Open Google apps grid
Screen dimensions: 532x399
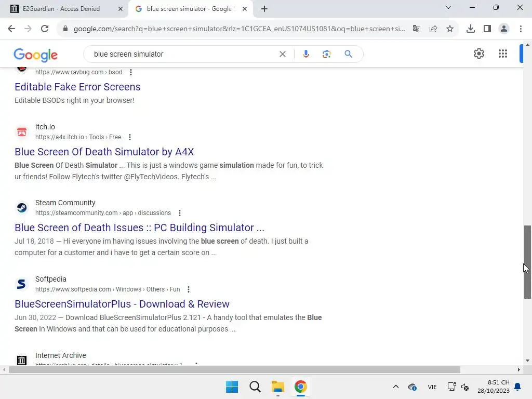tap(503, 54)
